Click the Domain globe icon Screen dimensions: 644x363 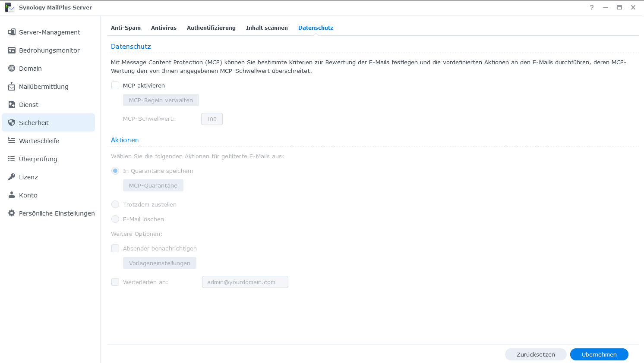click(12, 69)
